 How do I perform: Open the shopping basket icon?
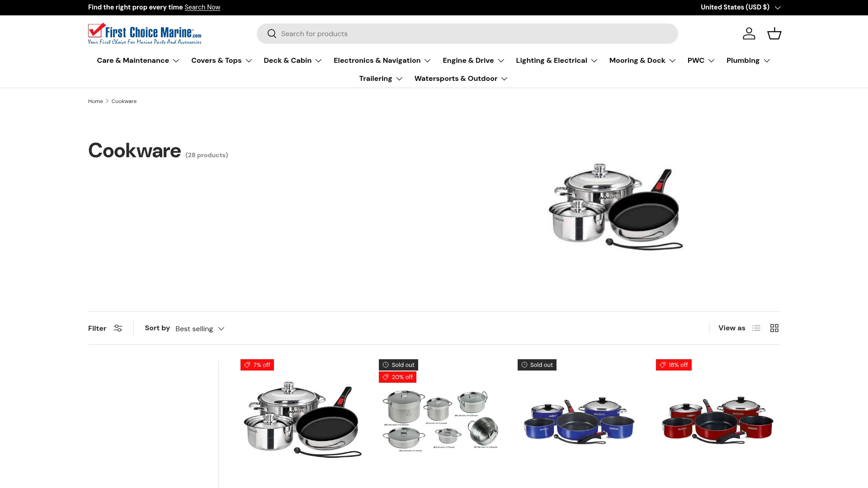coord(774,33)
